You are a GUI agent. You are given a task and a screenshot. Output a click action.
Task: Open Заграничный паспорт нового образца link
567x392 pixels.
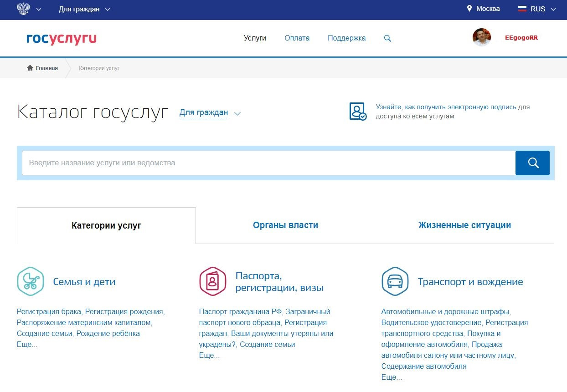(264, 317)
